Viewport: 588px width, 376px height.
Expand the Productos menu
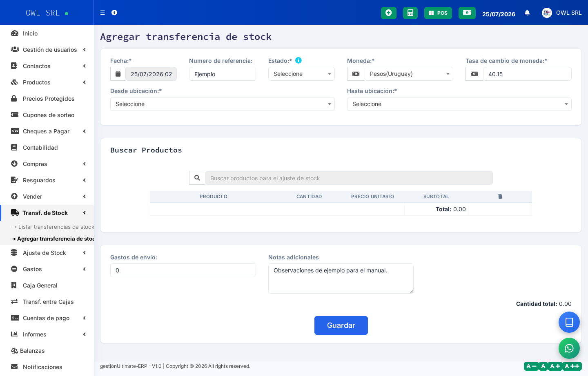coord(47,82)
